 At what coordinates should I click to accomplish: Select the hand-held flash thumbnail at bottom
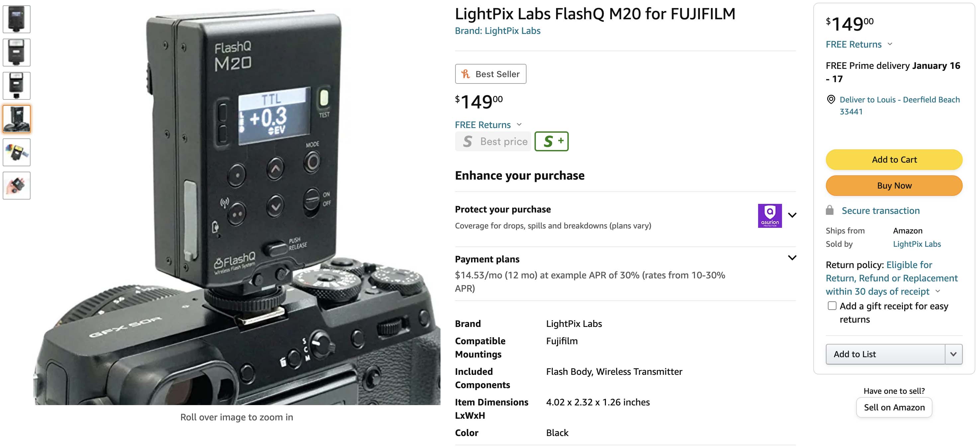pyautogui.click(x=16, y=186)
